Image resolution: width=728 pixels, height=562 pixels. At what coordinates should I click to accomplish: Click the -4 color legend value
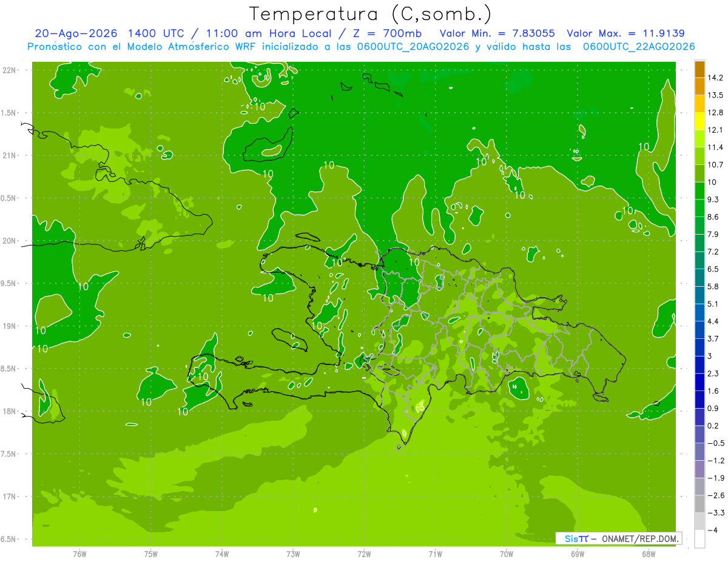coord(712,530)
